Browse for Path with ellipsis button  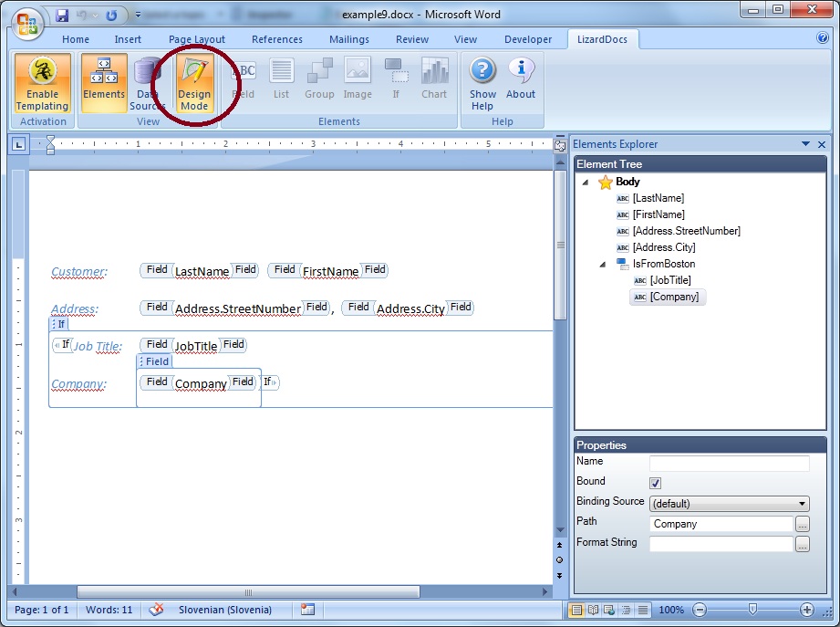click(x=802, y=524)
